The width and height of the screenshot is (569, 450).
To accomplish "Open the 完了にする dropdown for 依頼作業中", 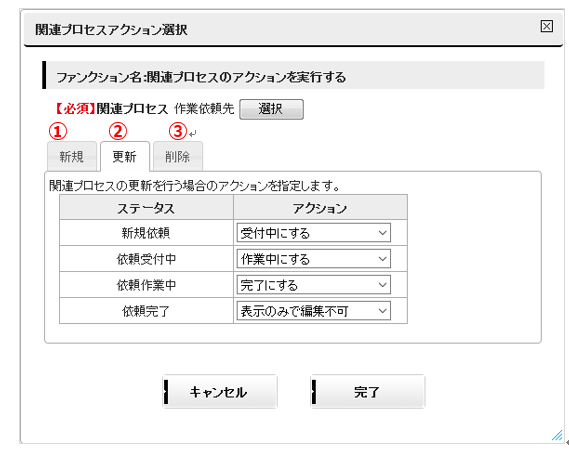I will coord(314,285).
